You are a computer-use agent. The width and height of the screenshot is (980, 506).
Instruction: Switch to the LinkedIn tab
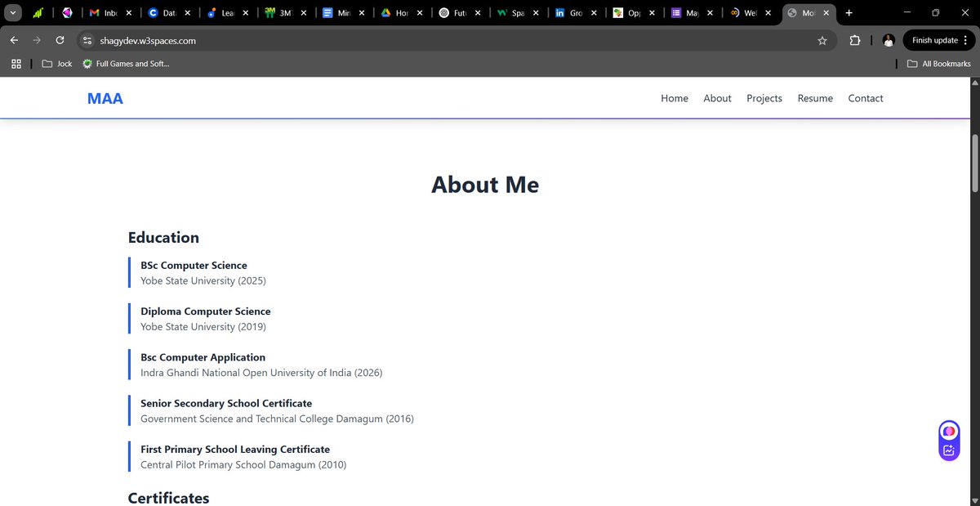[x=569, y=13]
